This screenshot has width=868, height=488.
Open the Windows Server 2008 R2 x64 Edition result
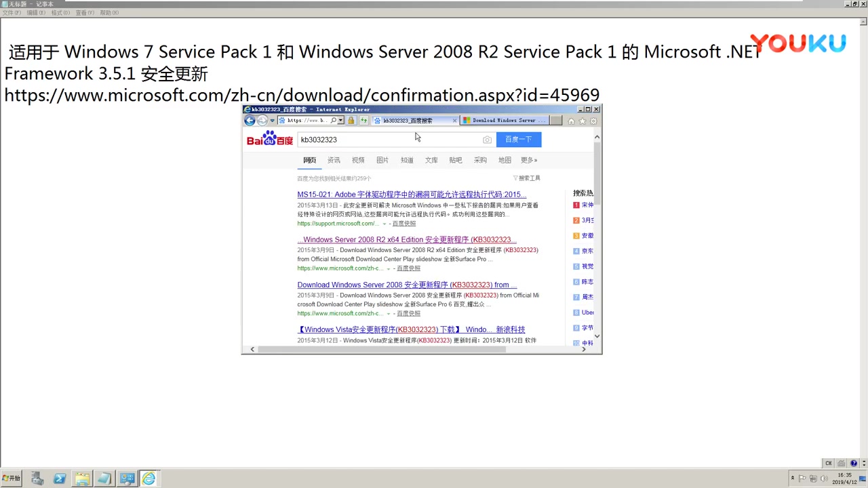click(407, 240)
